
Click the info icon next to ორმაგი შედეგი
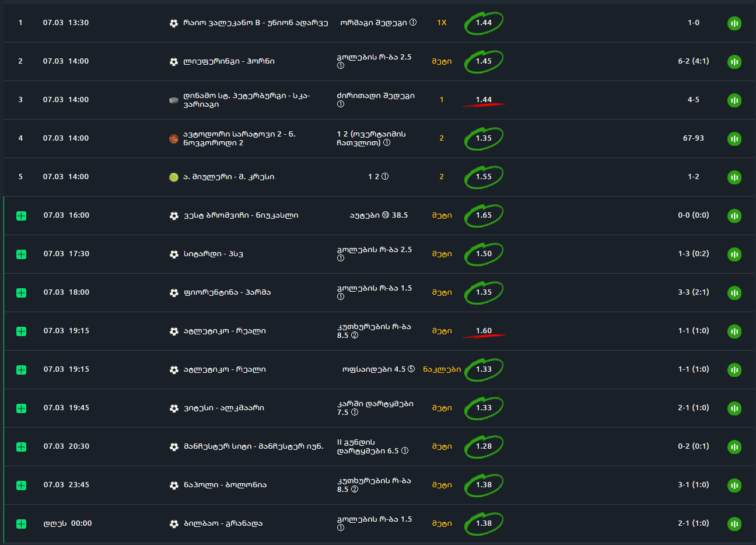click(x=413, y=23)
